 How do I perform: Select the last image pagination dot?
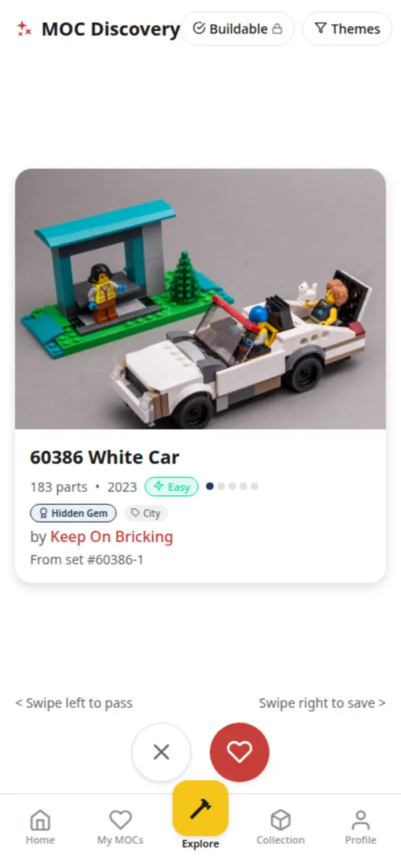(255, 486)
